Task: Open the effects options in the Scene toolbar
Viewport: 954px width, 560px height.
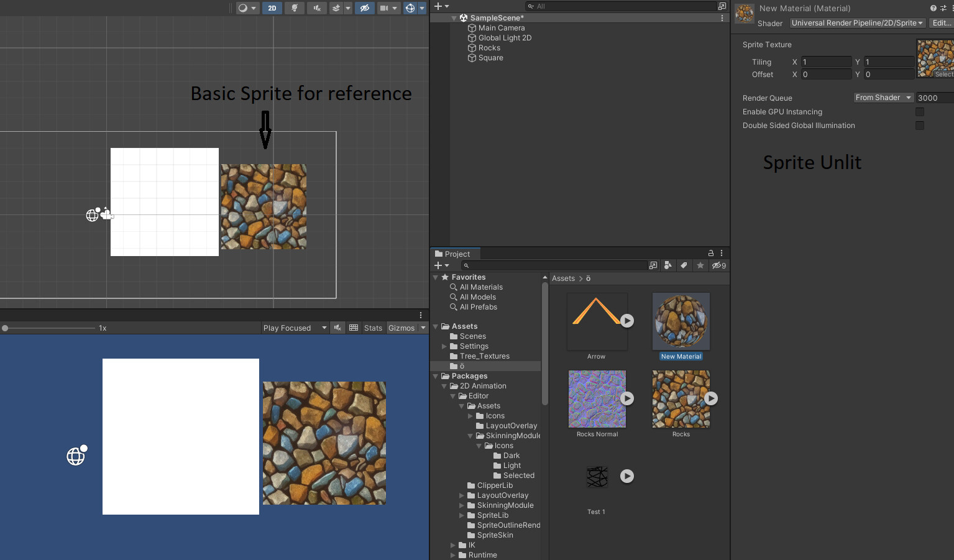Action: pyautogui.click(x=347, y=8)
